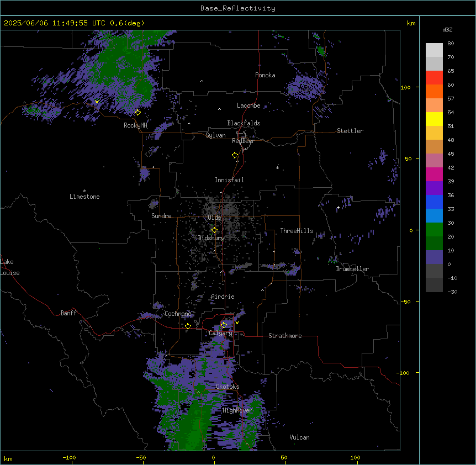Click the RockyMH label

135,125
